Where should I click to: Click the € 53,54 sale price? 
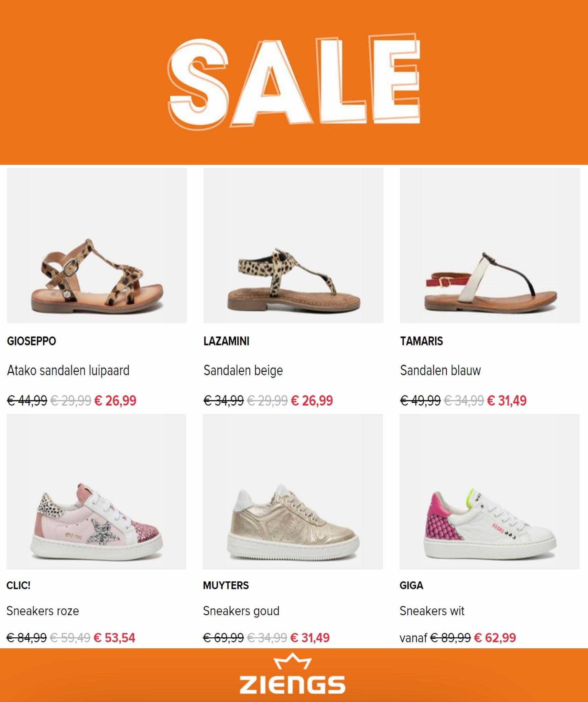(x=115, y=638)
